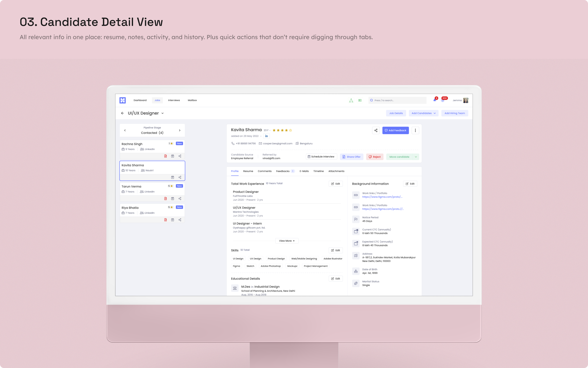Click the calendar icon on Riya Bhatia's card
Viewport: 588px width, 368px height.
coord(172,220)
